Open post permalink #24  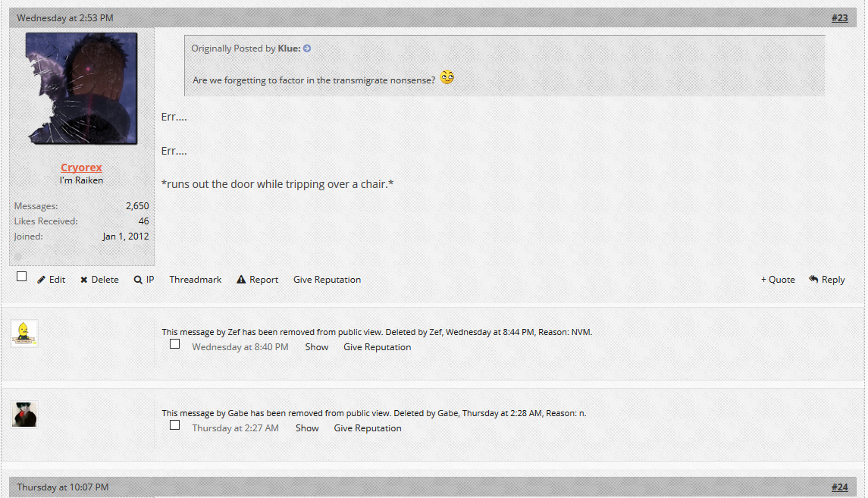coord(839,487)
